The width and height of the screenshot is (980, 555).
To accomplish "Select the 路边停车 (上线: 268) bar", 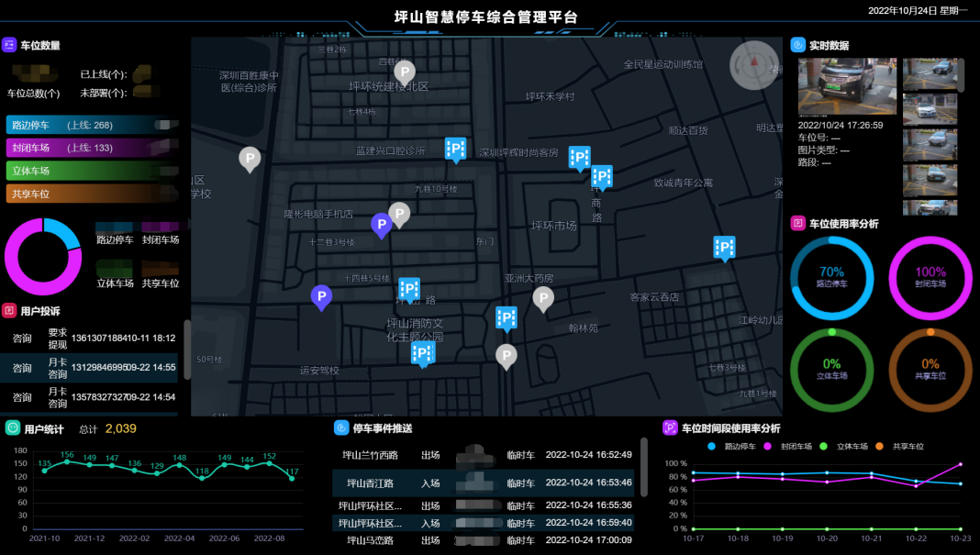I will (x=92, y=125).
